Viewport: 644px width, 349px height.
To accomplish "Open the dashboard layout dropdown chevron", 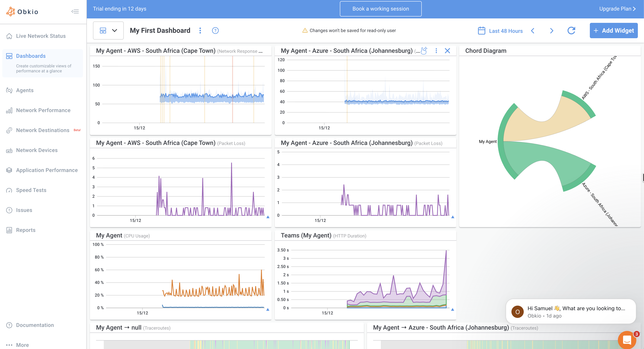I will pyautogui.click(x=115, y=31).
